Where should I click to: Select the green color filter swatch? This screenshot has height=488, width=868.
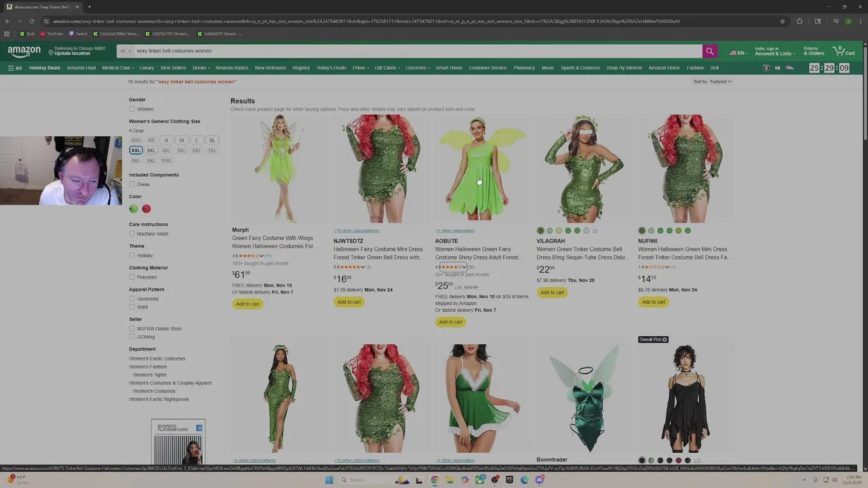pyautogui.click(x=134, y=209)
